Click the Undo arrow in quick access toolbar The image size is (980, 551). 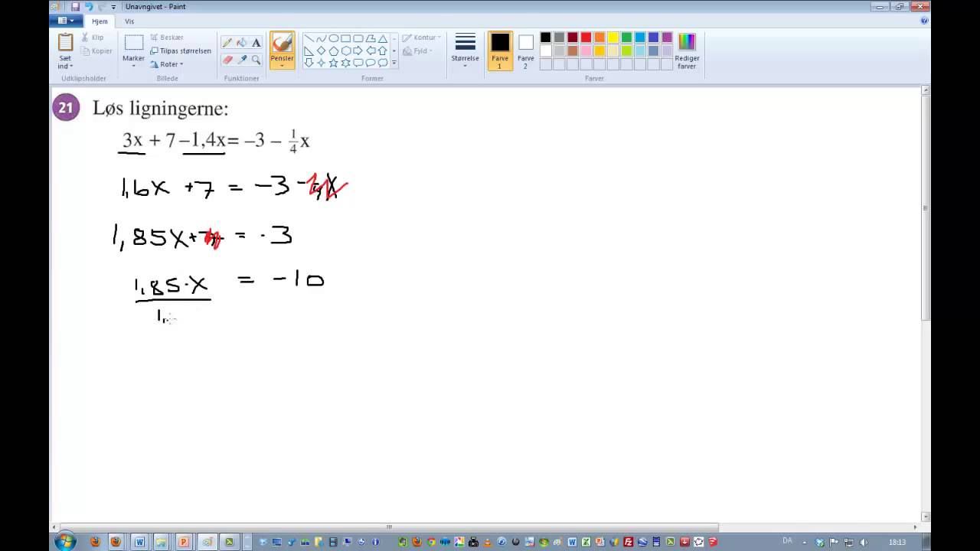(88, 7)
